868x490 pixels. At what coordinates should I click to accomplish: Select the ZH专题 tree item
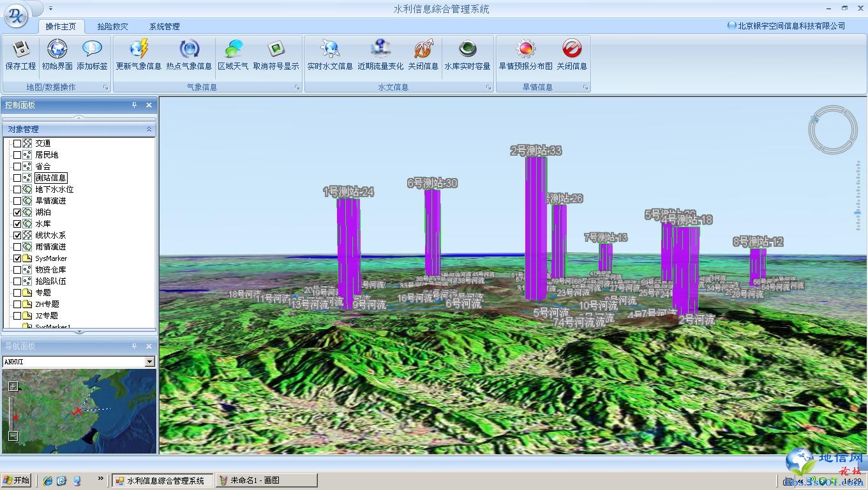(x=47, y=304)
